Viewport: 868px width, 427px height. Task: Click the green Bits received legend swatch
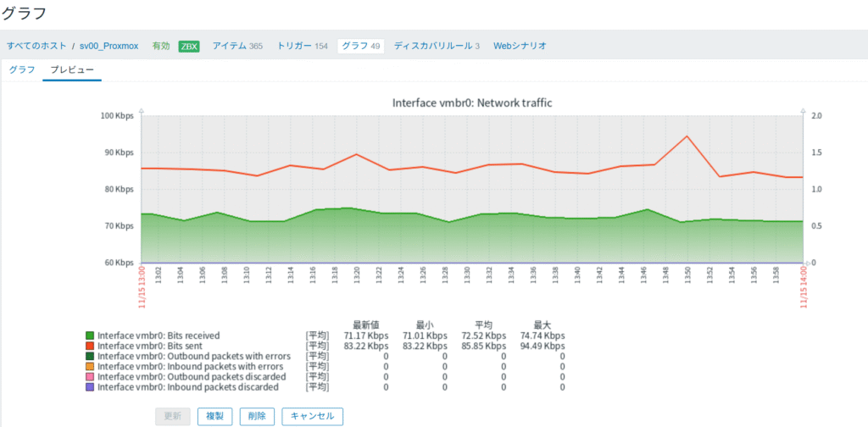pyautogui.click(x=90, y=335)
